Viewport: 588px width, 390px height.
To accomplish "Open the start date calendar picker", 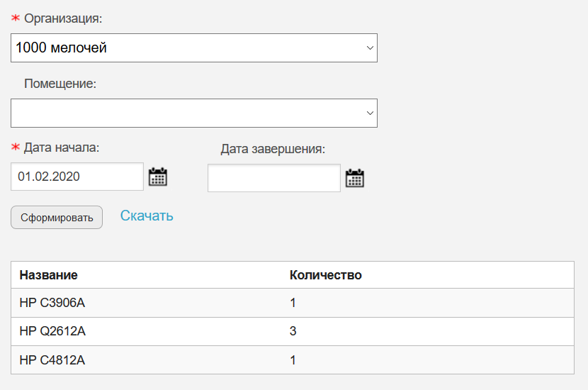I will click(x=158, y=177).
